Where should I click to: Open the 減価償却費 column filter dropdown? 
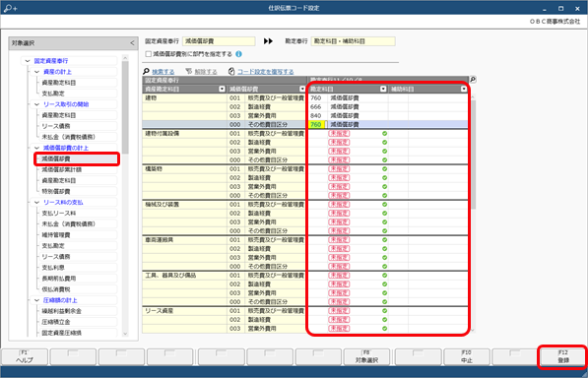point(302,89)
